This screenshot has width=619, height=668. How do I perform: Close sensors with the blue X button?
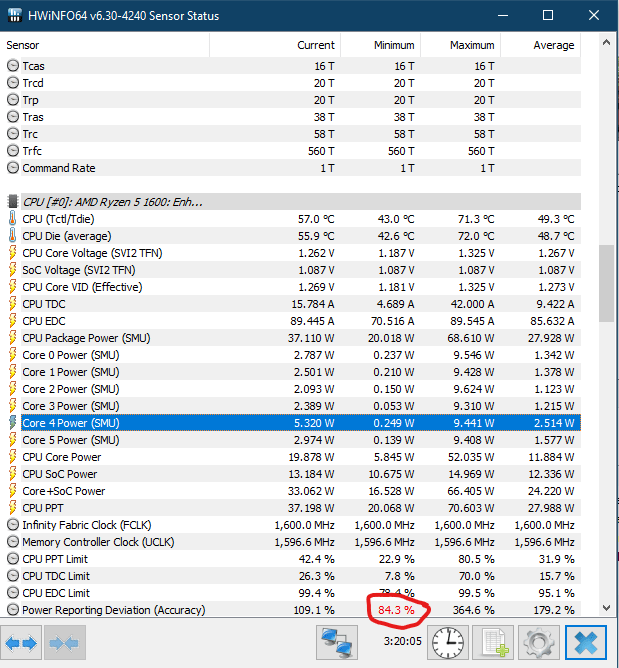click(586, 642)
